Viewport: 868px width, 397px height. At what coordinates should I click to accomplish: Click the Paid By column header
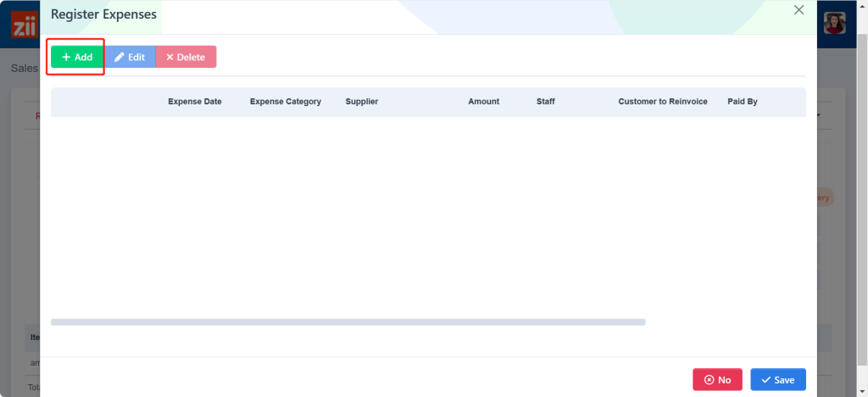[x=742, y=102]
